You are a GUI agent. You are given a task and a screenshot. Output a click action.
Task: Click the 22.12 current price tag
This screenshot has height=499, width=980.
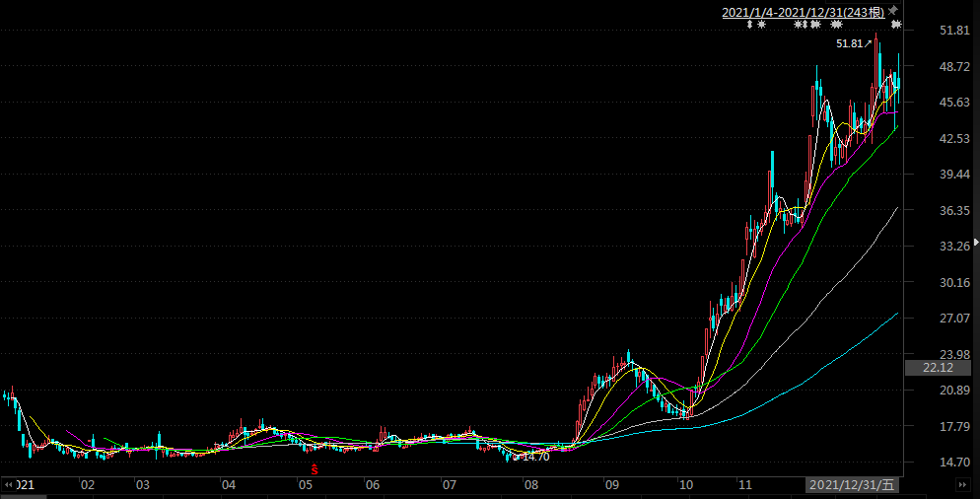point(939,368)
